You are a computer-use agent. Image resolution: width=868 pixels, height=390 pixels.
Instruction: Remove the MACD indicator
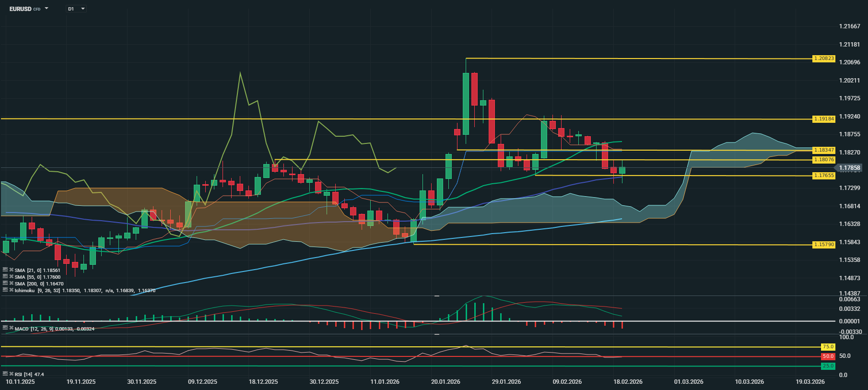pyautogui.click(x=11, y=328)
